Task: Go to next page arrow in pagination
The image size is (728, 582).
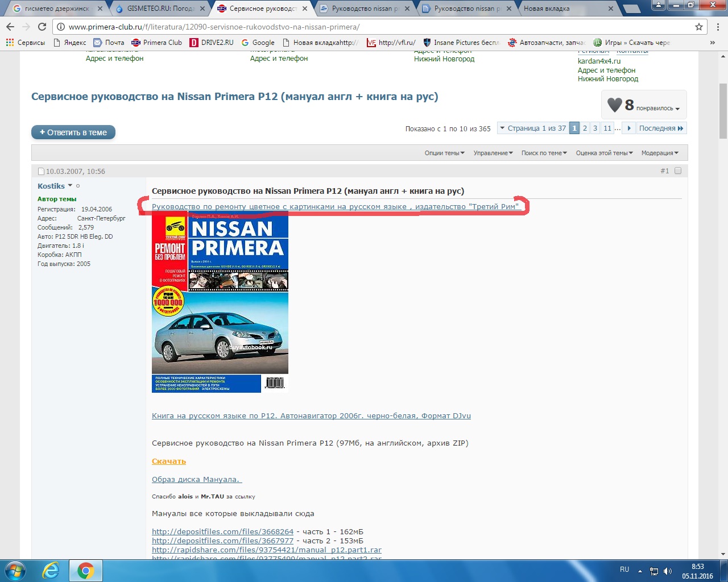Action: [629, 128]
